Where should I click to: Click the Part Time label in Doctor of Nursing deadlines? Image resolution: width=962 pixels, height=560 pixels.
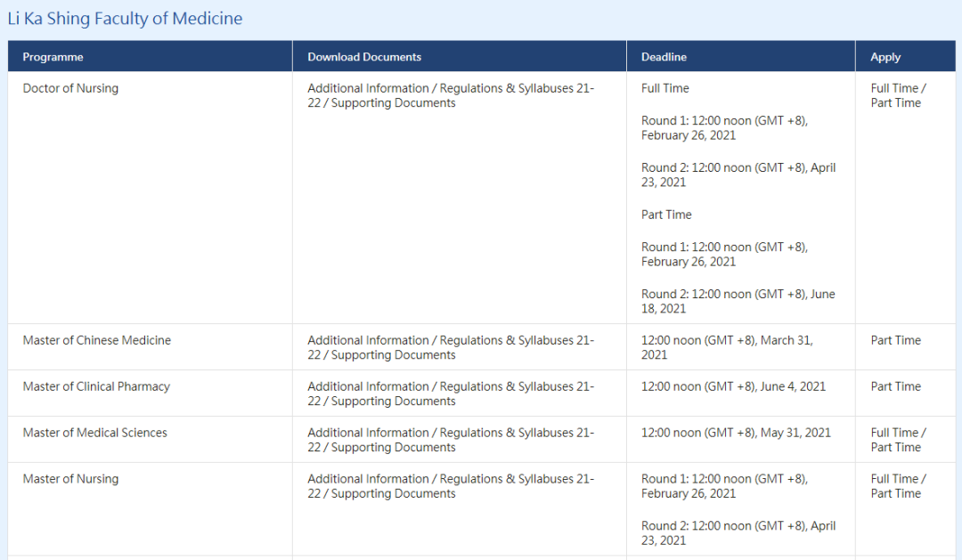click(x=666, y=215)
